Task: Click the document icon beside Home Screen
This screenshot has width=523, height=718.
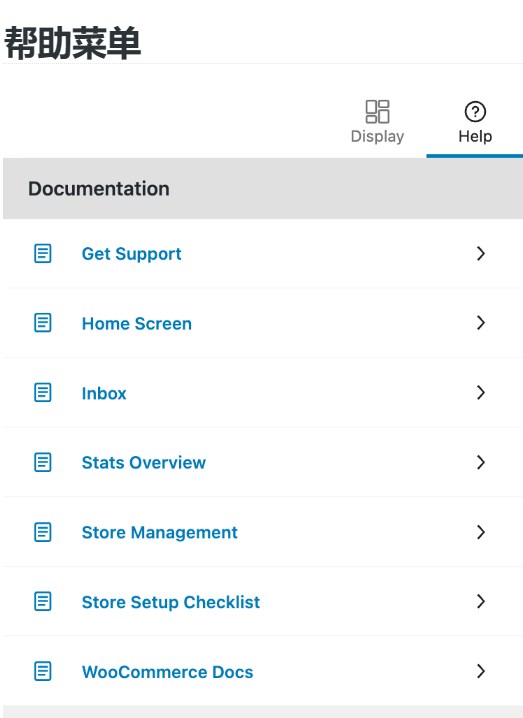Action: (x=43, y=323)
